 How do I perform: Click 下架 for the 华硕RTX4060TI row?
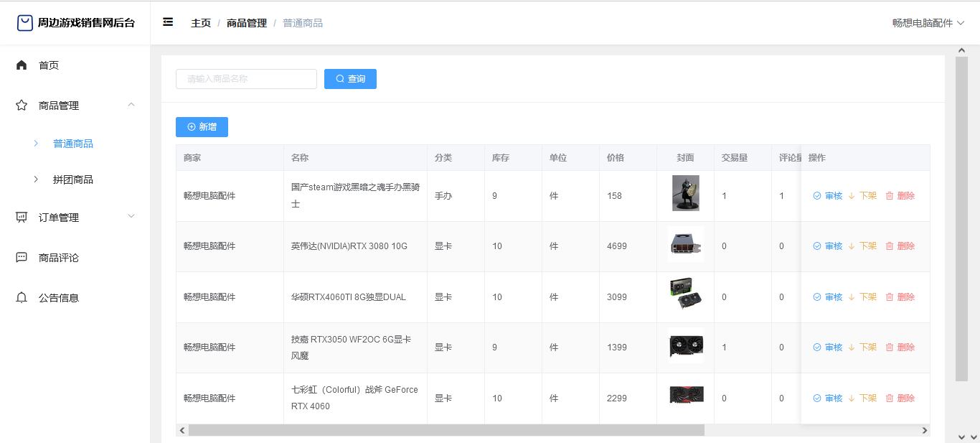point(862,297)
